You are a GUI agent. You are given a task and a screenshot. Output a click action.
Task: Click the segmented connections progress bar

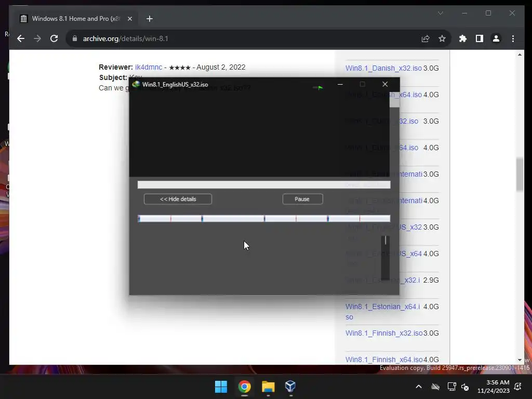[264, 219]
